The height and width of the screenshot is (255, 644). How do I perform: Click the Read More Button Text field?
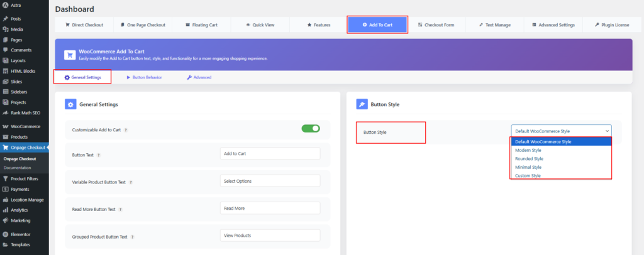[x=270, y=208]
